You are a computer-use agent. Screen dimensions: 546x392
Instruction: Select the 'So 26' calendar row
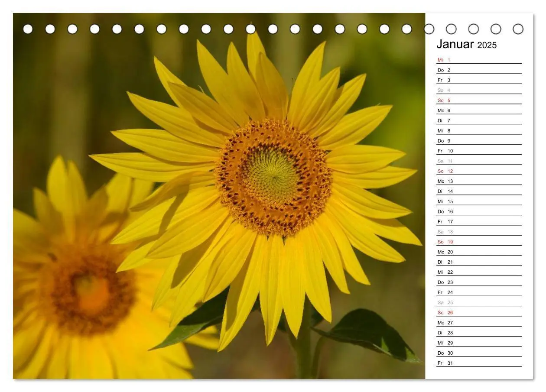(479, 312)
